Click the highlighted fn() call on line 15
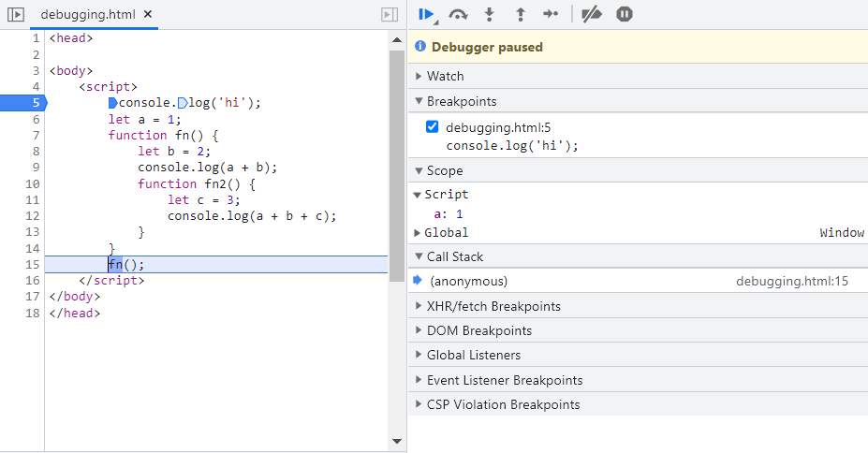Viewport: 868px width, 453px height. (x=126, y=264)
